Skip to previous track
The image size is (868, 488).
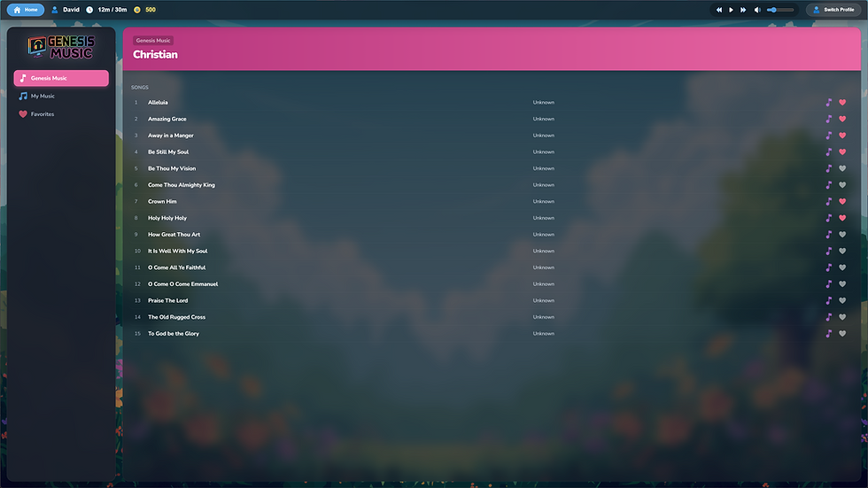[719, 10]
